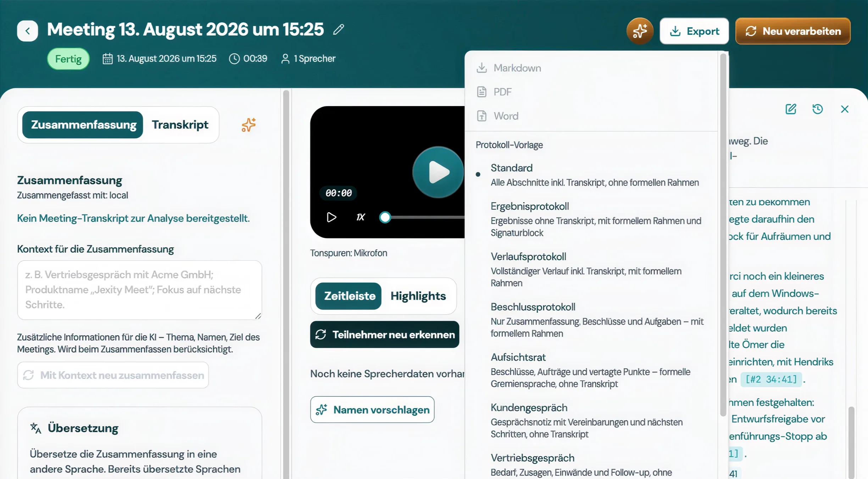Click the resize handle of context textarea
The height and width of the screenshot is (479, 868).
[x=258, y=316]
